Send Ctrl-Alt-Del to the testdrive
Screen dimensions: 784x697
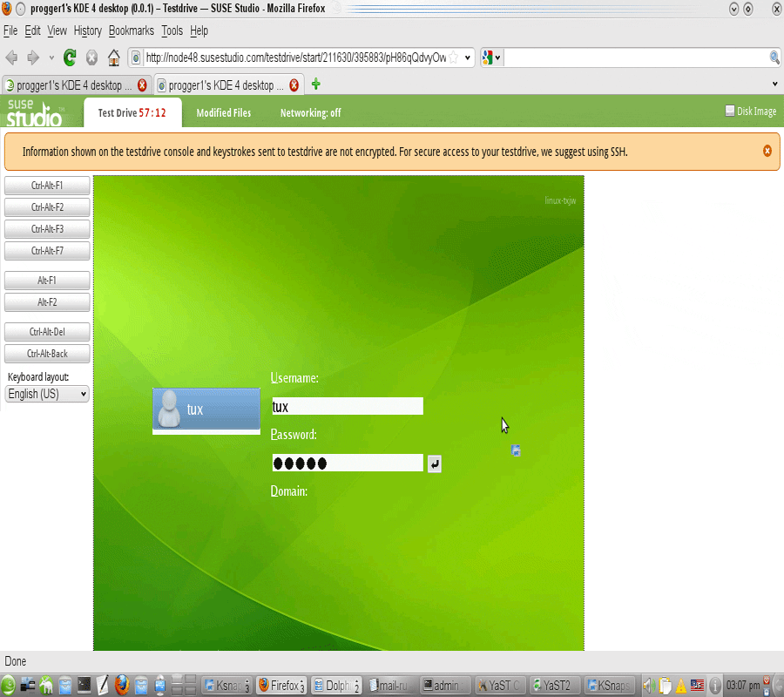pos(47,332)
